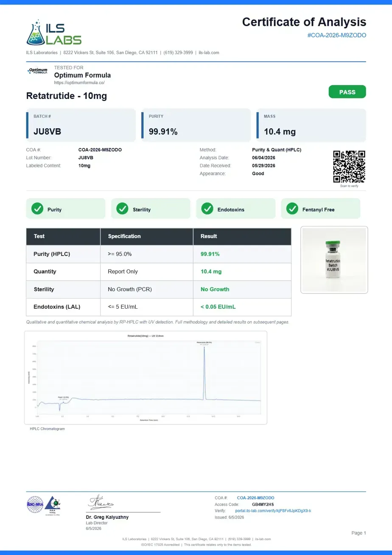The height and width of the screenshot is (555, 392).
Task: Click the Purity green checkmark icon
Action: click(x=37, y=209)
